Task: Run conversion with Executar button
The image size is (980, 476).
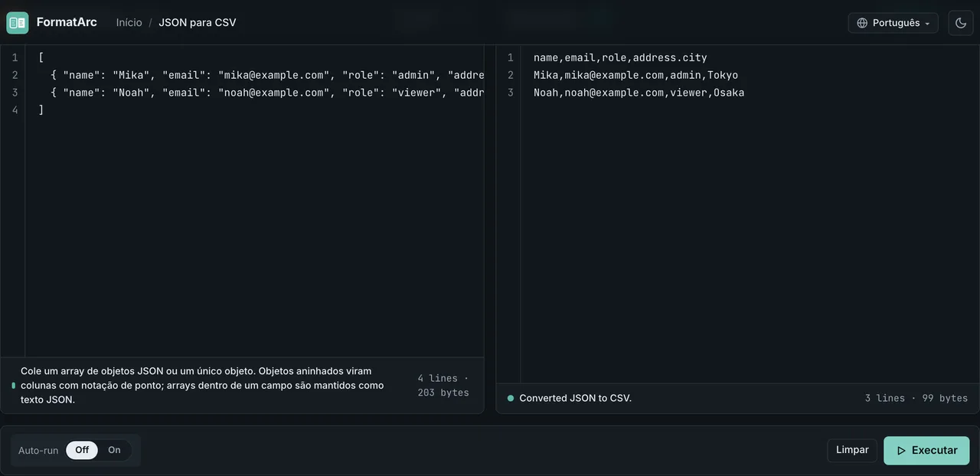Action: click(926, 451)
